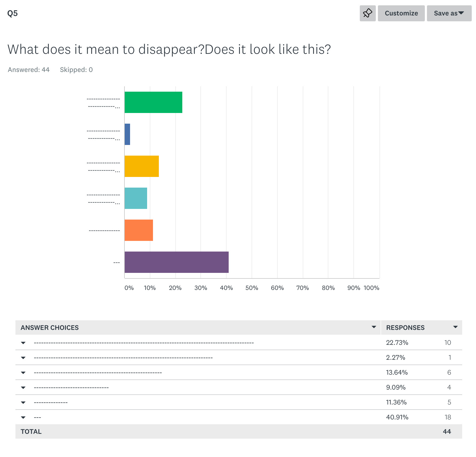The width and height of the screenshot is (476, 457).
Task: Expand the 13.64% answer row arrow
Action: tap(23, 373)
